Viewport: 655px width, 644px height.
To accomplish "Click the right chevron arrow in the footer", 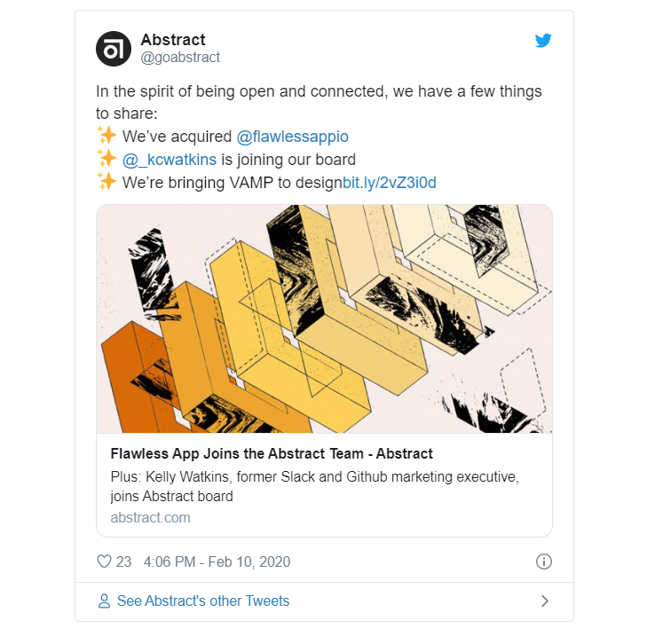I will [544, 601].
